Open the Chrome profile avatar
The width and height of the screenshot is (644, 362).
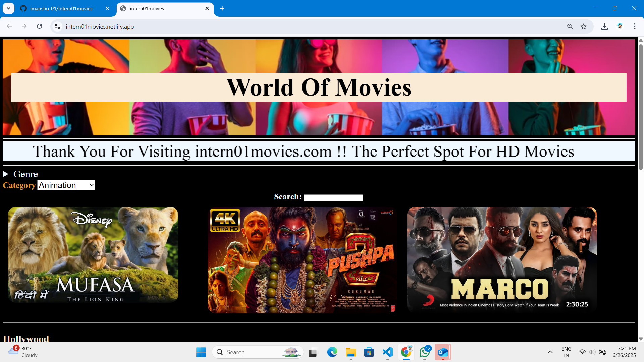(x=620, y=26)
